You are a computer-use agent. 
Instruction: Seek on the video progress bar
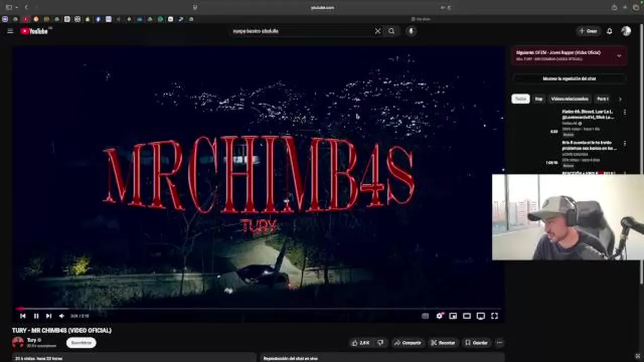259,309
